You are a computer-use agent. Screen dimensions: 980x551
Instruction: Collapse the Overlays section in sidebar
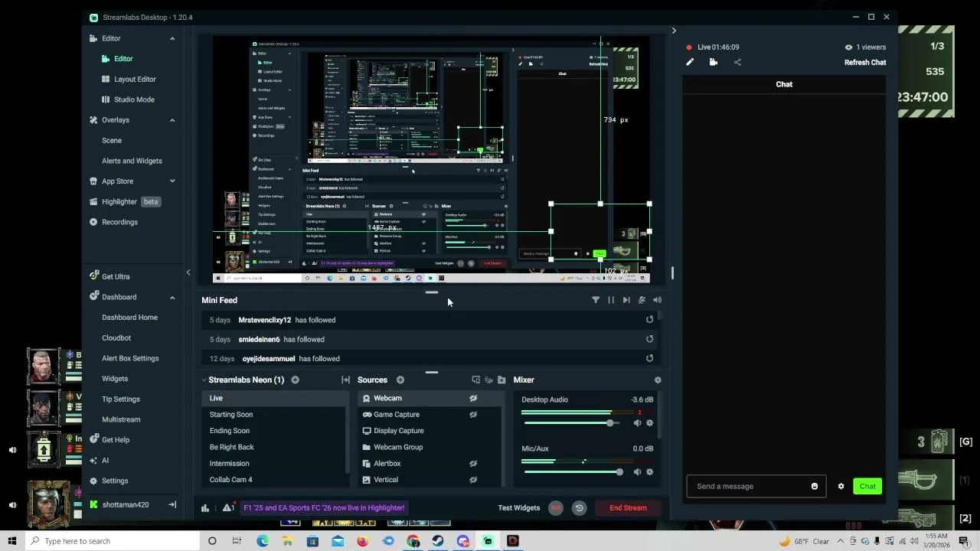click(x=172, y=120)
